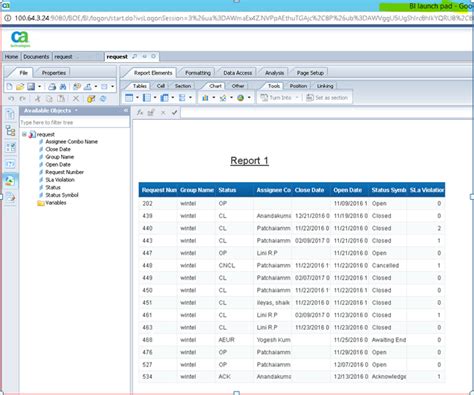474x395 pixels.
Task: Click the Cancel formula X icon
Action: click(x=163, y=113)
